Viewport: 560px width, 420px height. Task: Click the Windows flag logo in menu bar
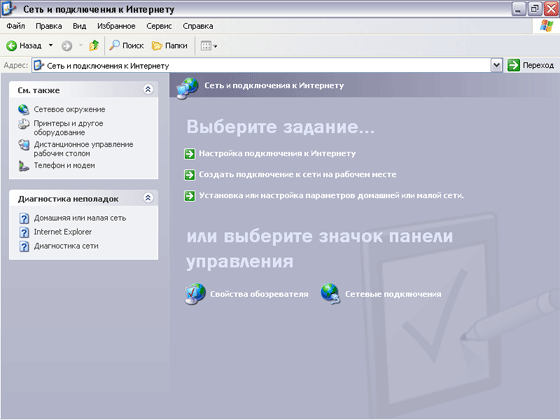546,26
